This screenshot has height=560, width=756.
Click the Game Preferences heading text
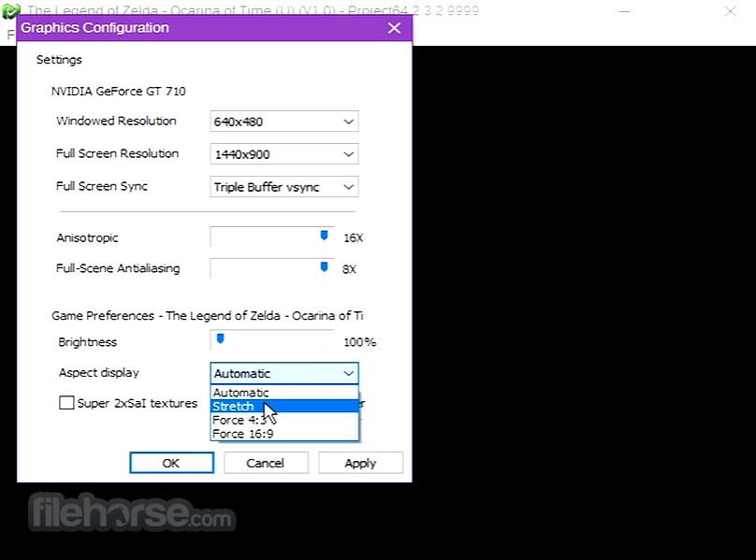tap(208, 316)
